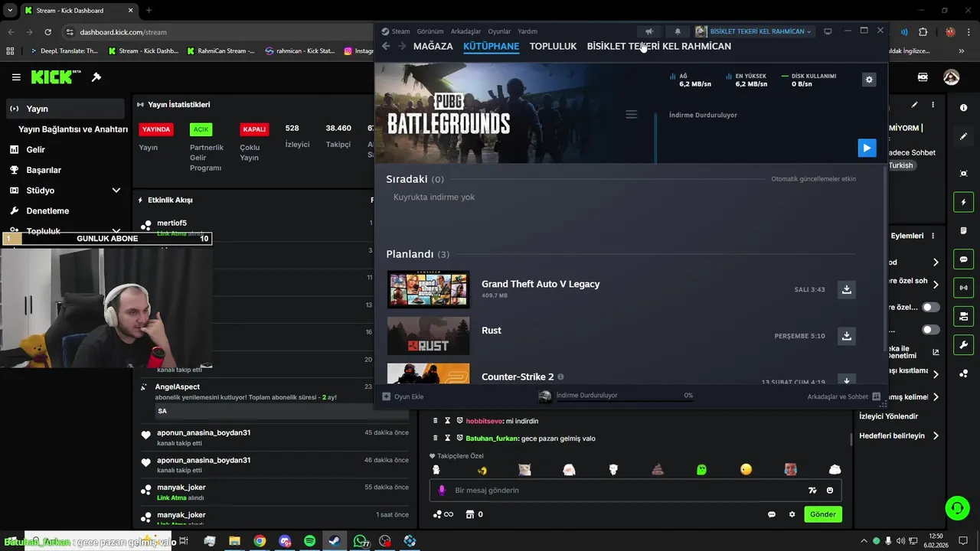Viewport: 980px width, 551px height.
Task: Open the emoji picker in chat input
Action: (x=830, y=491)
